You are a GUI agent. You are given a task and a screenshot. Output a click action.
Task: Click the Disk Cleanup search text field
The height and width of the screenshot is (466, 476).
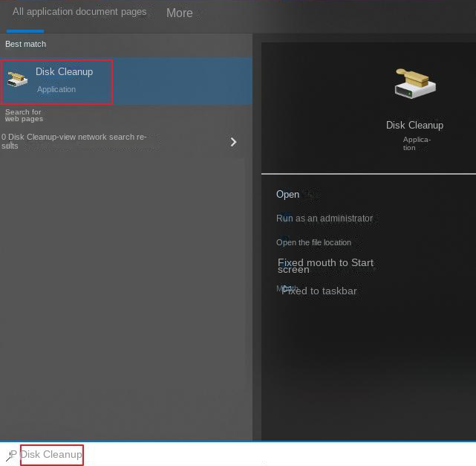[x=51, y=455]
